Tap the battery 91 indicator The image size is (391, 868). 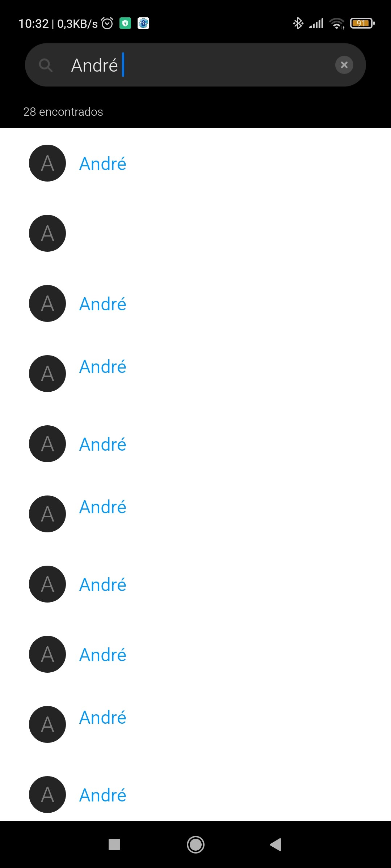click(362, 24)
